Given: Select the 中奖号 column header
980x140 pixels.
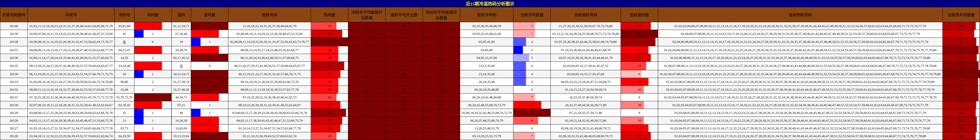Looking at the screenshot, I should 71,15.
